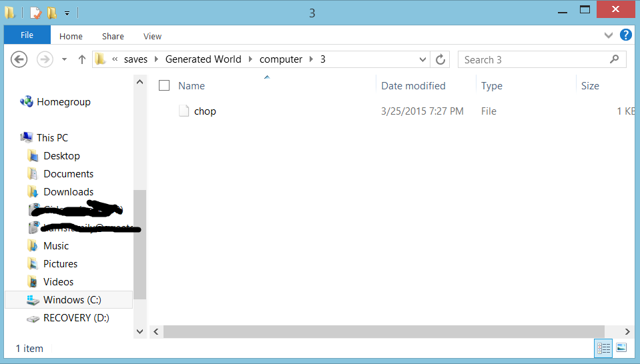Image resolution: width=640 pixels, height=364 pixels.
Task: Open the View ribbon tab
Action: click(x=152, y=36)
